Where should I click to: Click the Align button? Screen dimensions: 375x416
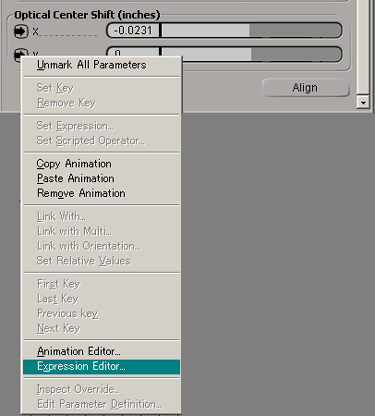click(306, 88)
